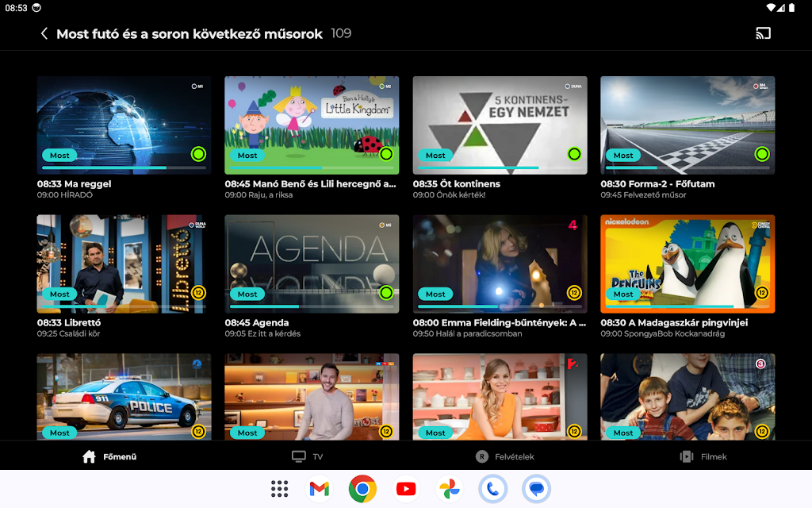Open the Madagaszkár pingvinjei thumbnail
Viewport: 812px width, 508px height.
(x=688, y=258)
